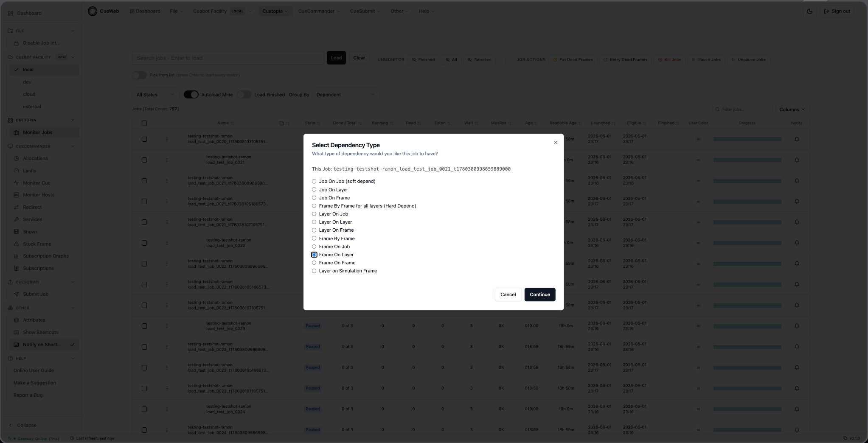868x443 pixels.
Task: Select Frame By Frame for all layers
Action: click(314, 206)
